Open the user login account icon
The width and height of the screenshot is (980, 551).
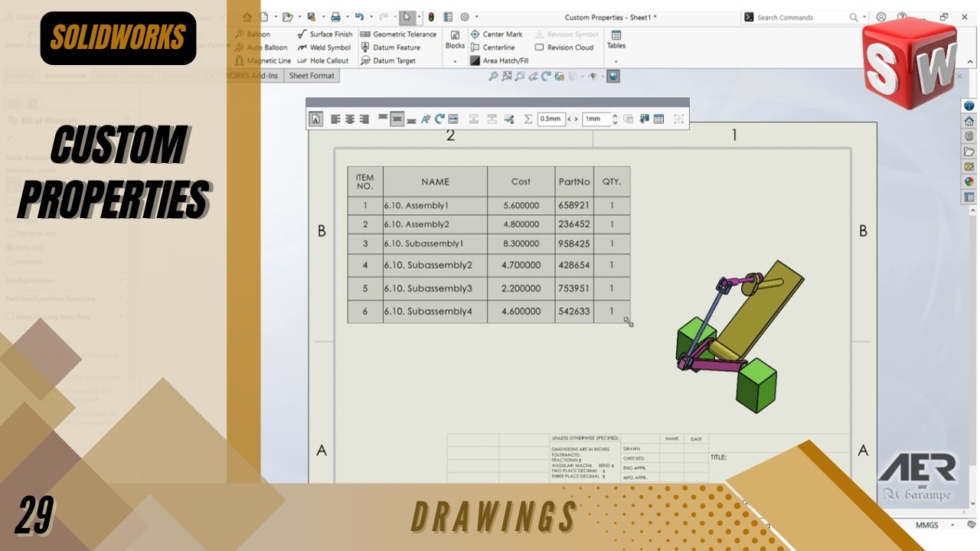[881, 17]
